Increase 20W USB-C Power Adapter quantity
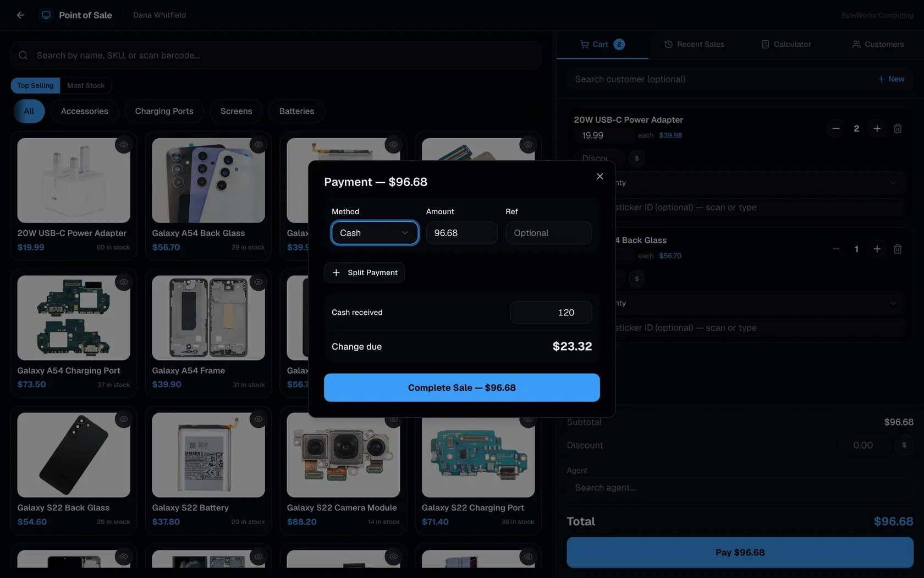Screen dimensions: 924x578 [x=877, y=128]
